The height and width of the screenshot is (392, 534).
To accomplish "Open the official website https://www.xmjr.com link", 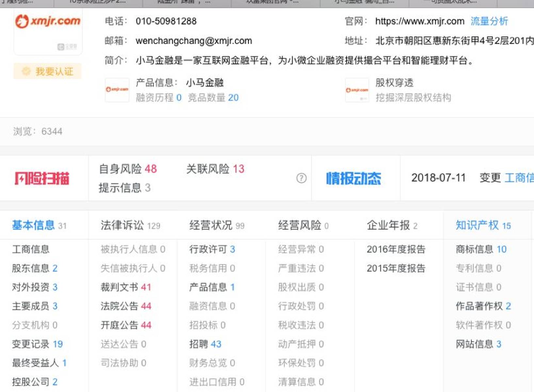I will click(420, 21).
